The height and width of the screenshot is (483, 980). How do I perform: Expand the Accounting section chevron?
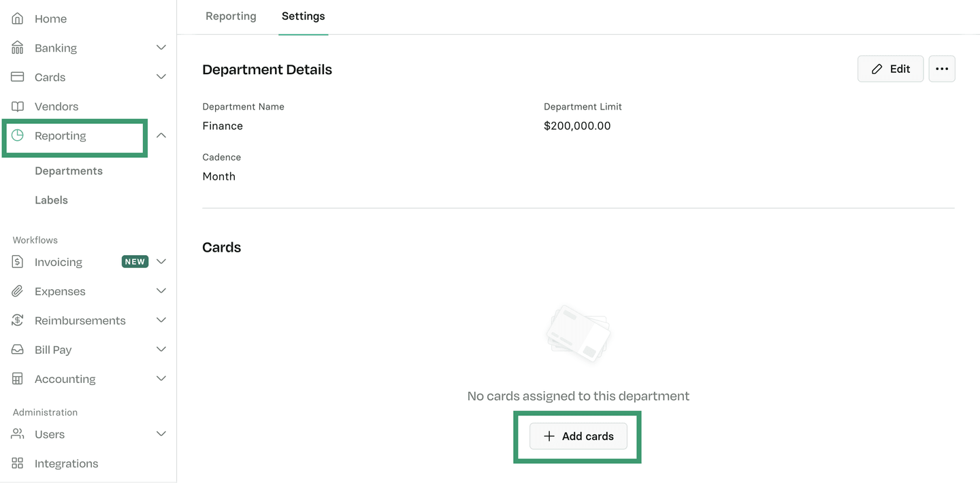pyautogui.click(x=161, y=379)
